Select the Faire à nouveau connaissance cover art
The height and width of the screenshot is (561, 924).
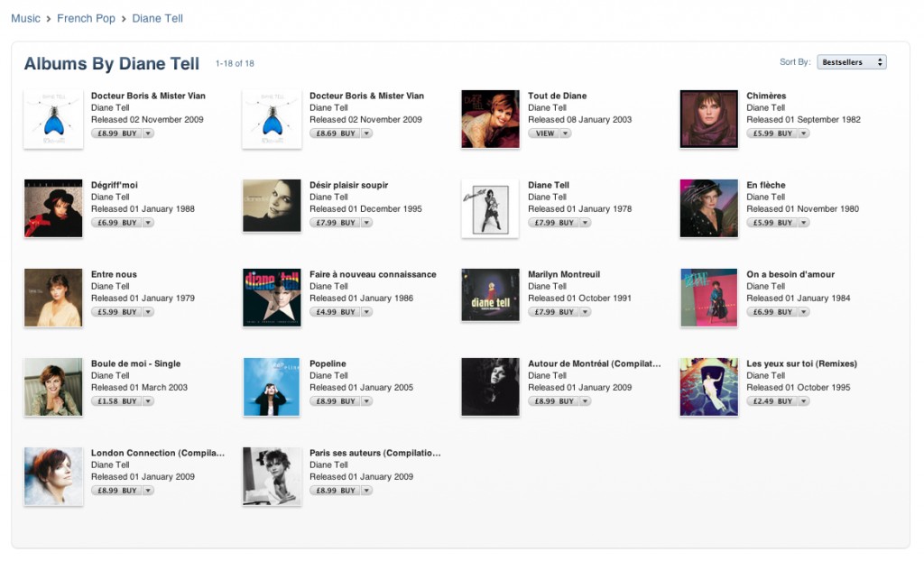272,298
